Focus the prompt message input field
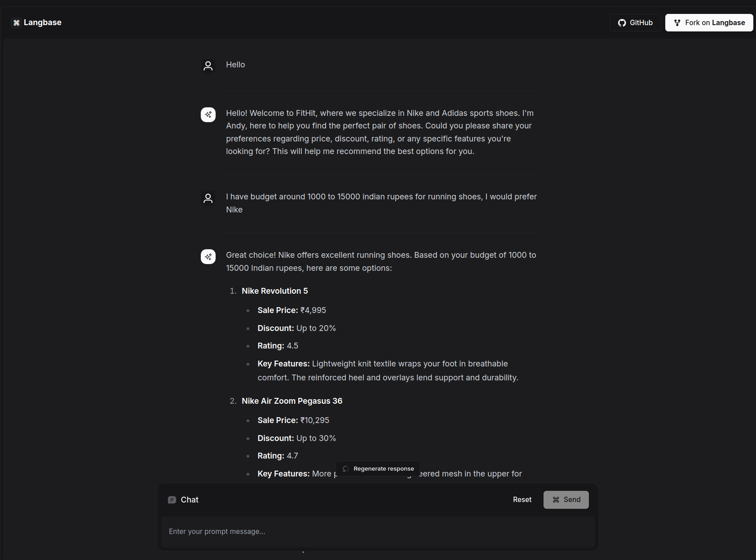Screen dimensions: 756x560 pyautogui.click(x=378, y=532)
